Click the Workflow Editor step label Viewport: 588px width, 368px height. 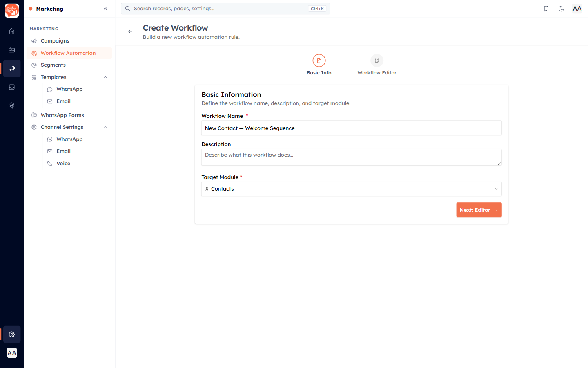tap(377, 73)
